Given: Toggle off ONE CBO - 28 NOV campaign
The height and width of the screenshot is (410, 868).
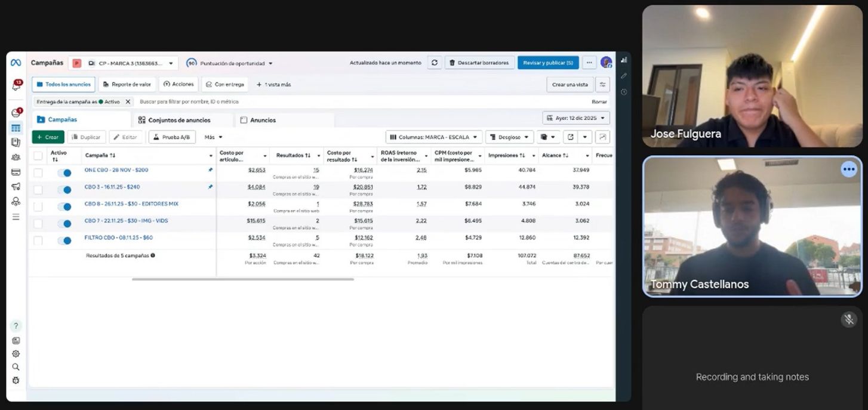Looking at the screenshot, I should [x=64, y=173].
